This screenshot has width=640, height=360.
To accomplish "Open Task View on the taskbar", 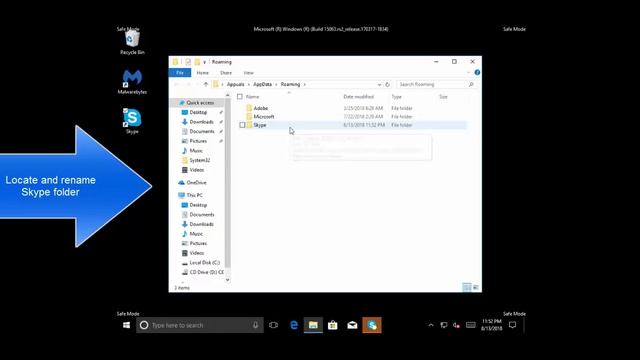I will click(x=273, y=325).
